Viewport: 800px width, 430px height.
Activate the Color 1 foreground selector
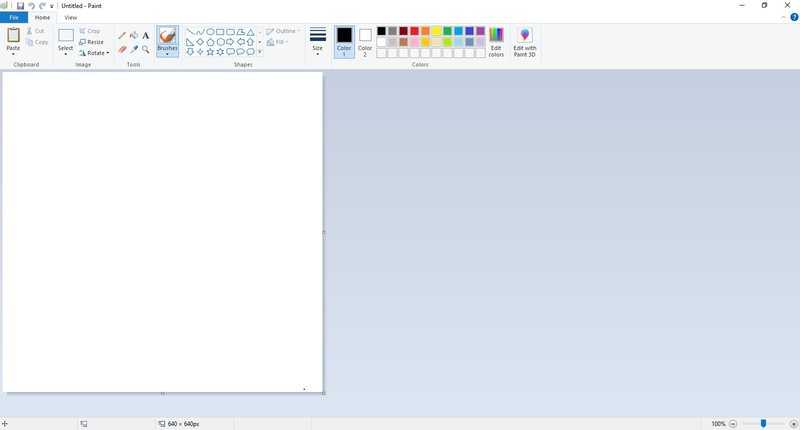point(344,41)
